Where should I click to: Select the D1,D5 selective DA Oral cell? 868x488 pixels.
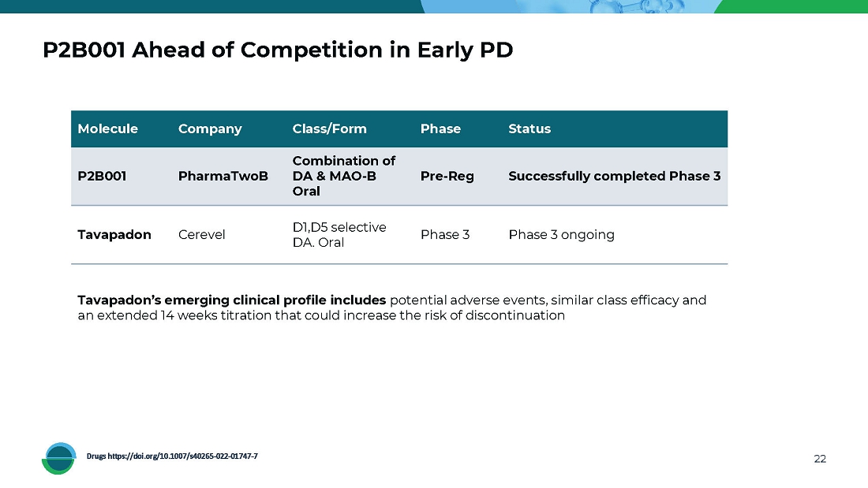pos(339,234)
